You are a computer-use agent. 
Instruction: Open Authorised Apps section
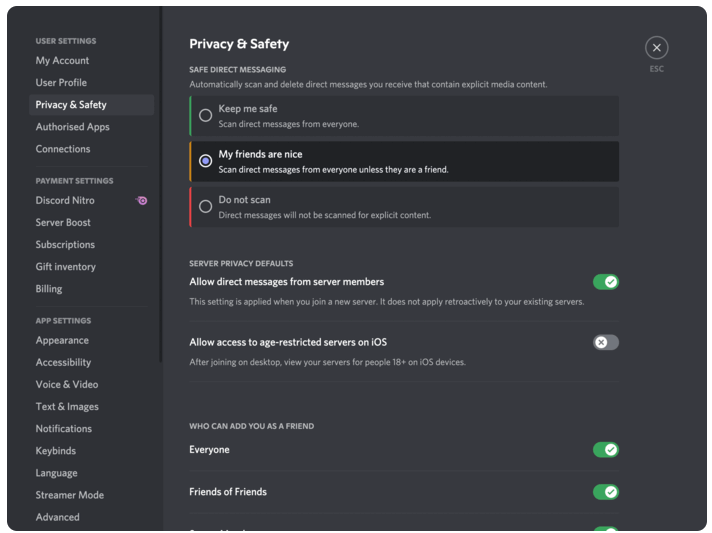72,127
